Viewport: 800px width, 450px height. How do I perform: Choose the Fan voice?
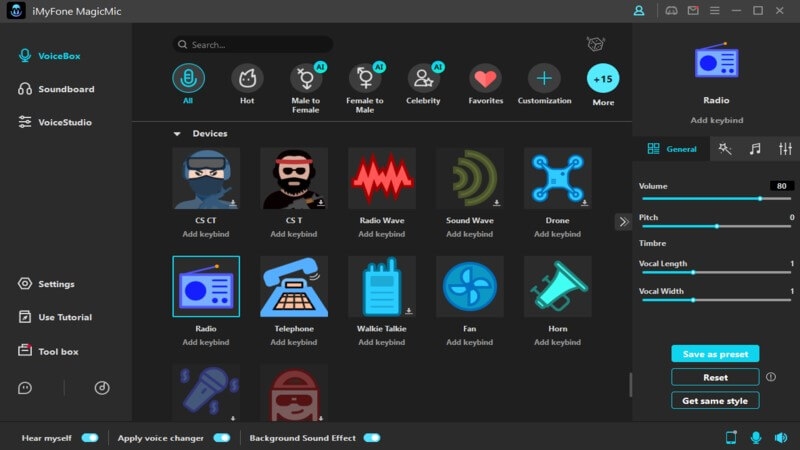(x=469, y=287)
